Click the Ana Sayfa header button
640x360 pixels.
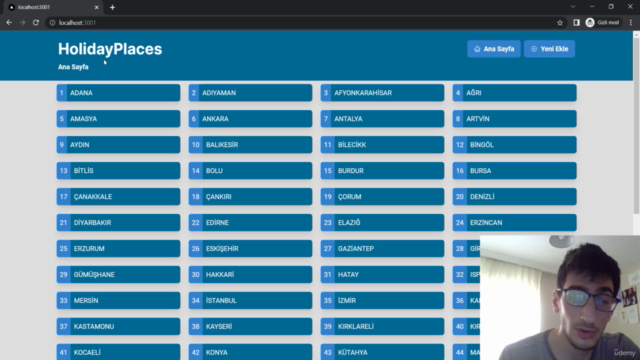click(x=494, y=49)
